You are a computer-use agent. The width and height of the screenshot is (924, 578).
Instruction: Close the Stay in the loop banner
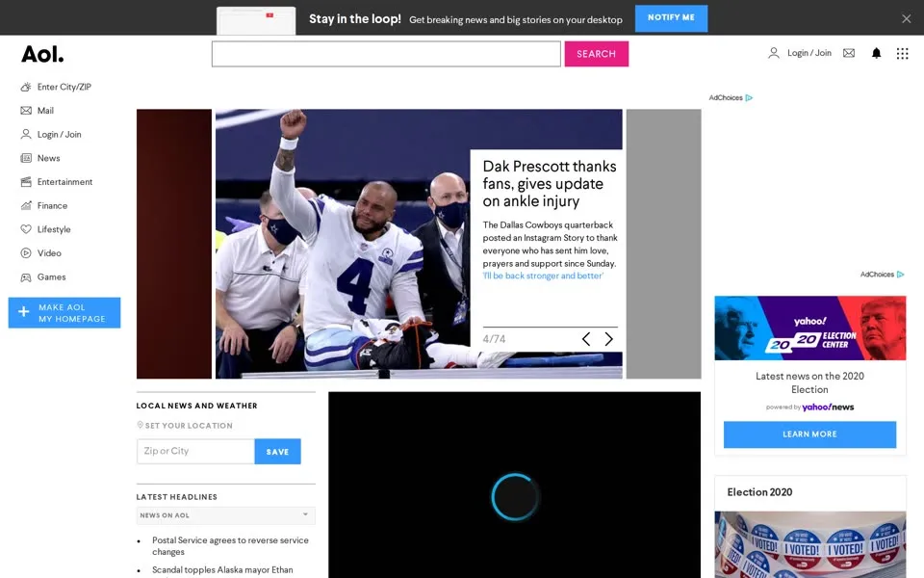[907, 19]
